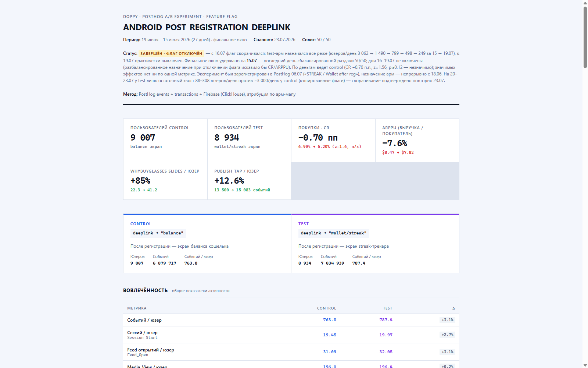Click the Снапшот: 23.07.2026 label
Viewport: 588px width, 368px height.
point(275,40)
